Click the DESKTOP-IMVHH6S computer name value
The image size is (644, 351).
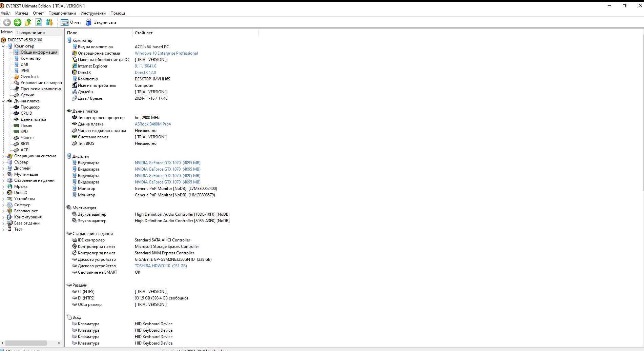point(152,79)
